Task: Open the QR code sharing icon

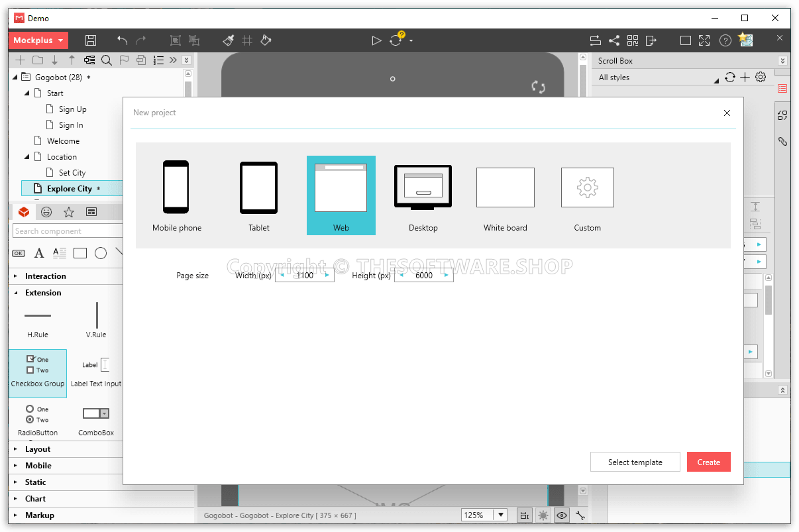Action: click(x=633, y=40)
